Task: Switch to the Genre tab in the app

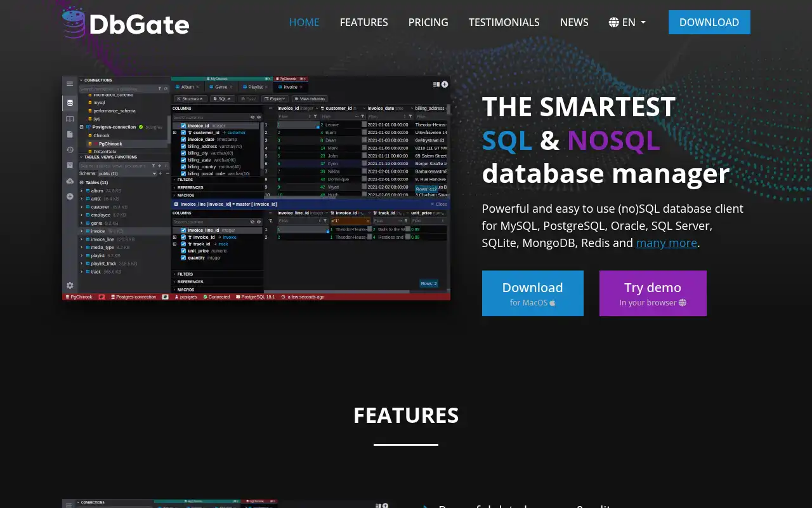Action: 221,87
